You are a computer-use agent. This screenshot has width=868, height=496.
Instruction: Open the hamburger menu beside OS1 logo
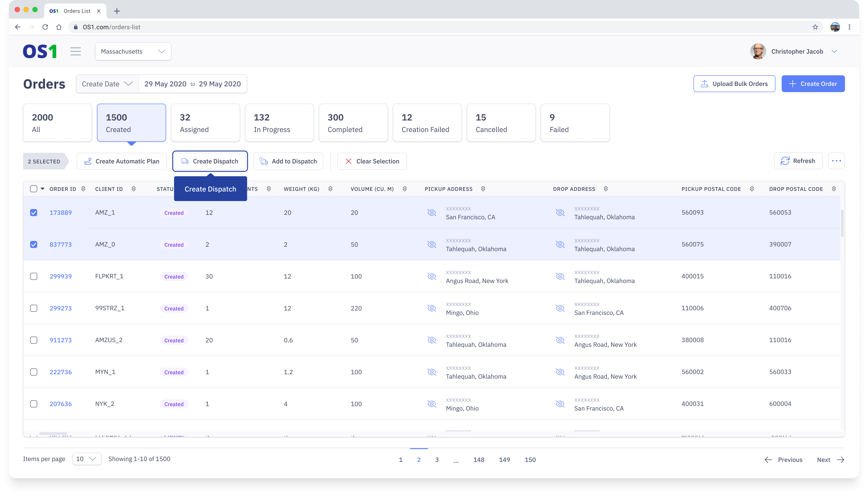[76, 51]
